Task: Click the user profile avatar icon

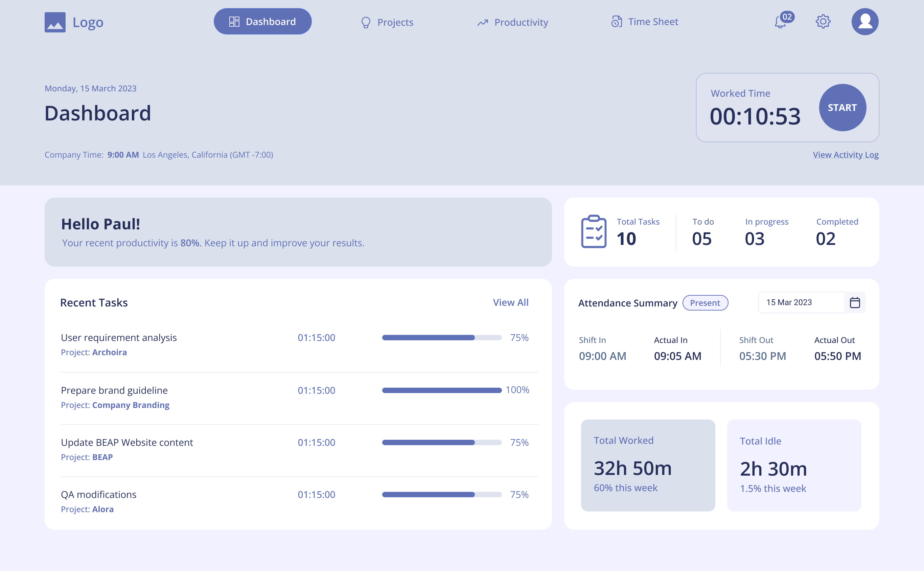Action: click(x=865, y=22)
